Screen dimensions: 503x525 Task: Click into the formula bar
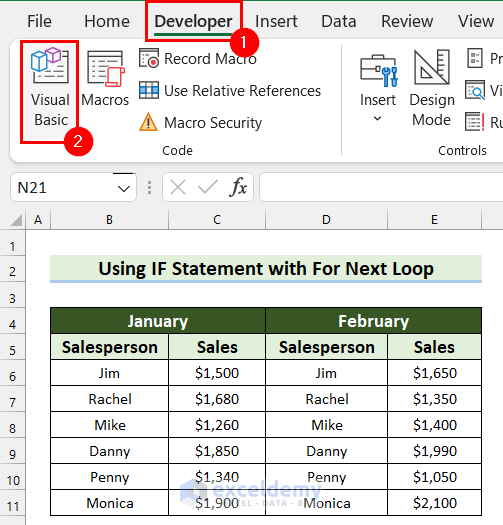[x=381, y=187]
